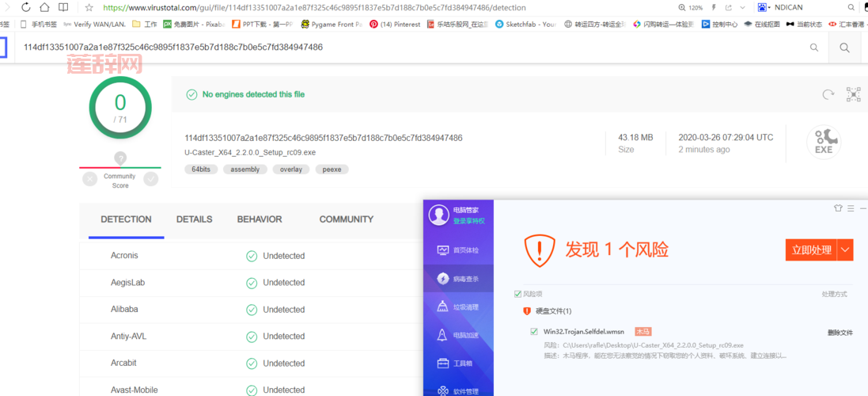Image resolution: width=868 pixels, height=396 pixels.
Task: Open the Pixabay 免费图片 bookmark
Action: point(194,25)
